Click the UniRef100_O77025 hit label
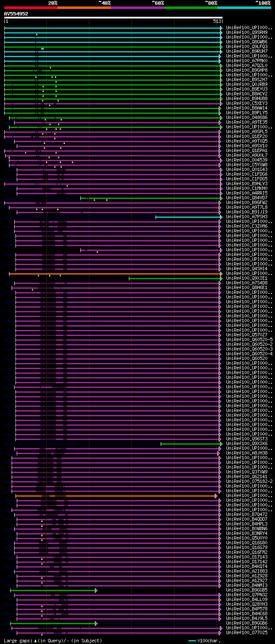Viewport: 275px width, 644px height. pyautogui.click(x=247, y=632)
